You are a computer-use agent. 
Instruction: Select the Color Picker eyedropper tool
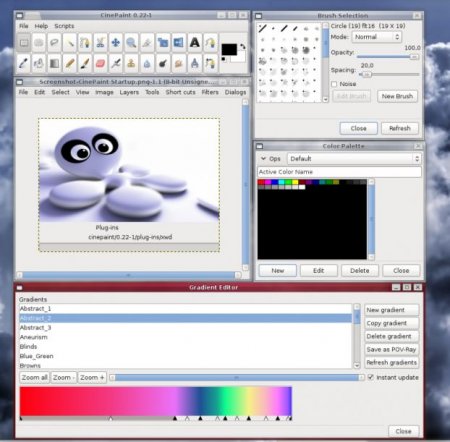(24, 63)
